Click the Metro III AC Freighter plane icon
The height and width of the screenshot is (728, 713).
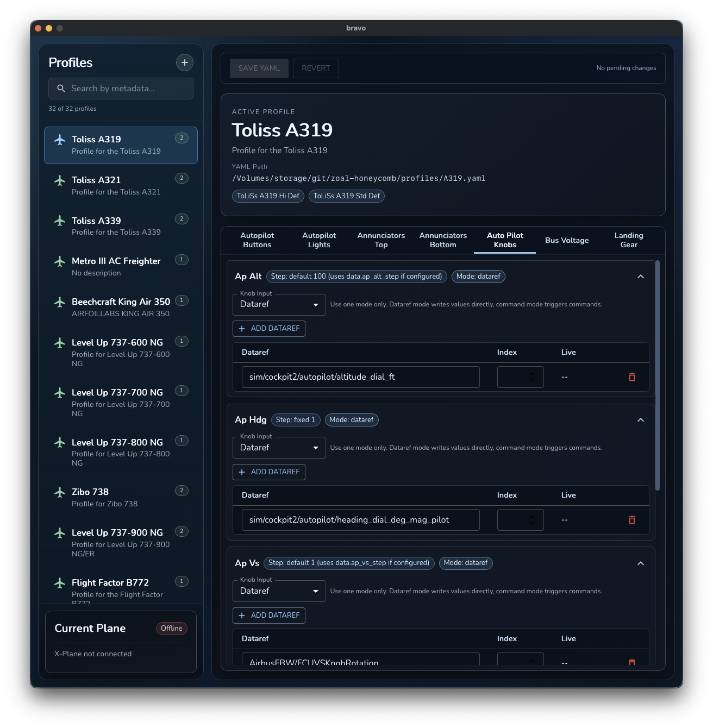pos(60,261)
